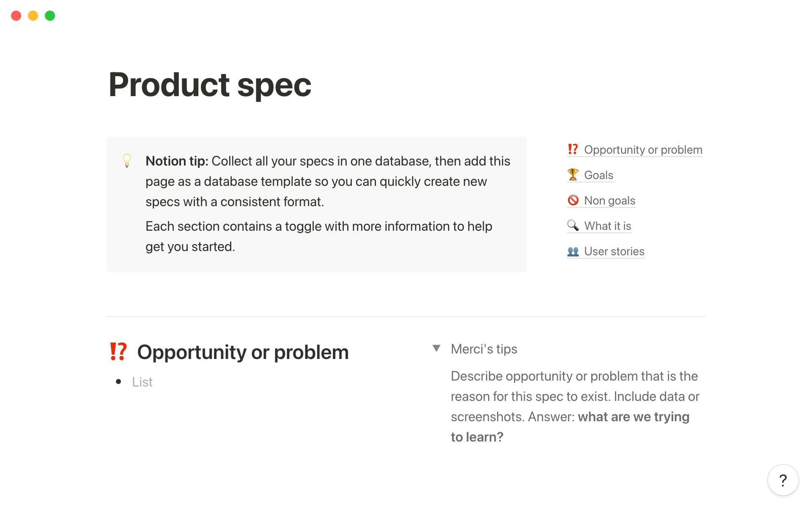
Task: Click the prohibited icon beside Non goals
Action: click(573, 200)
